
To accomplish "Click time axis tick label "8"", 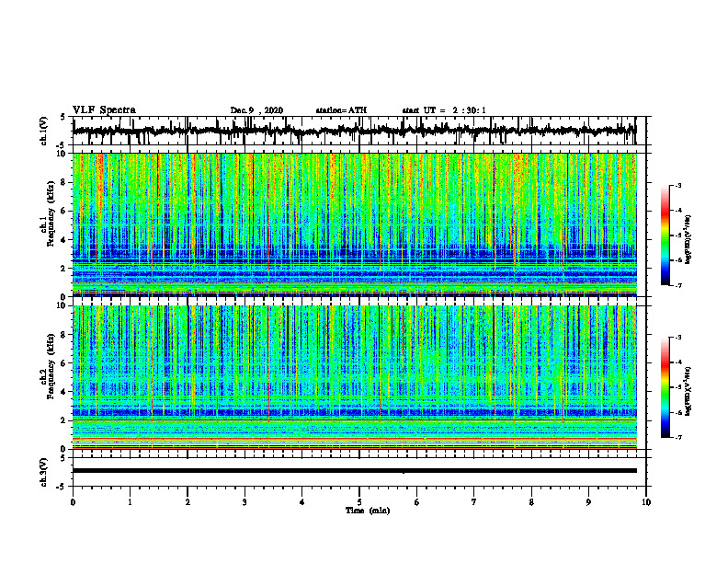I will pyautogui.click(x=531, y=502).
